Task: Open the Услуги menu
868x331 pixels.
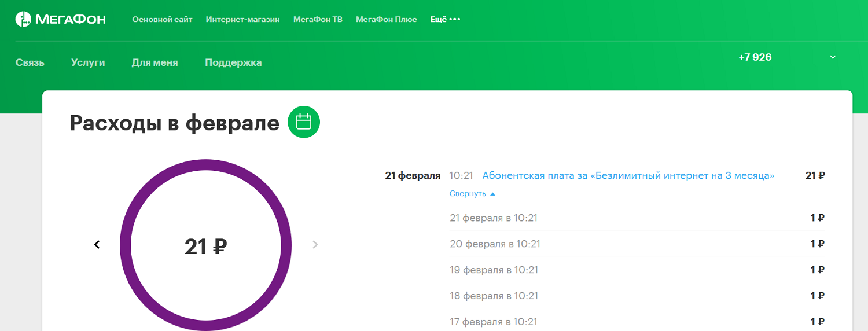Action: click(88, 62)
